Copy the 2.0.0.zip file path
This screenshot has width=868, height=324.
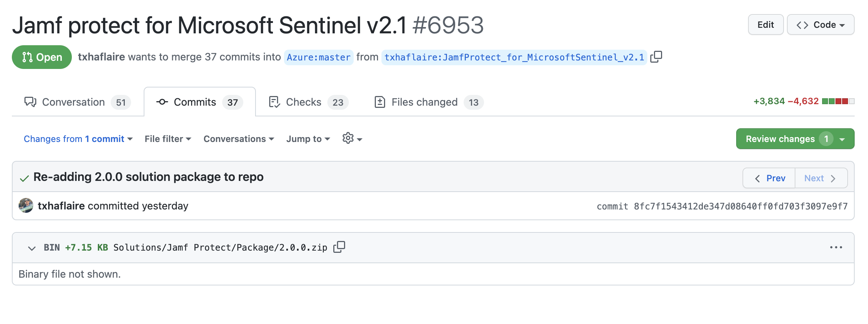(339, 247)
